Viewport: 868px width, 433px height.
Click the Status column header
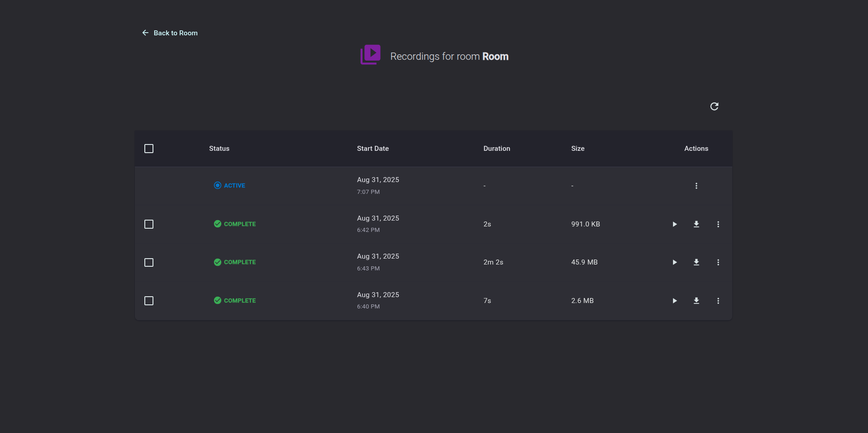(219, 149)
